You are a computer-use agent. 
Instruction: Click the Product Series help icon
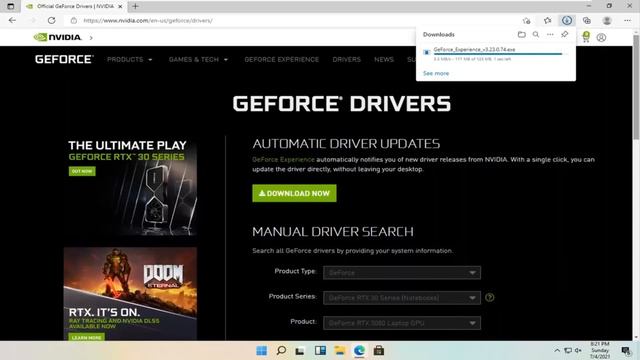(x=489, y=298)
